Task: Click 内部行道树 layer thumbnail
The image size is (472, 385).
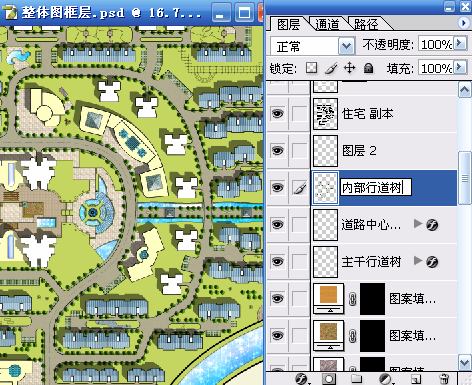Action: pos(325,188)
